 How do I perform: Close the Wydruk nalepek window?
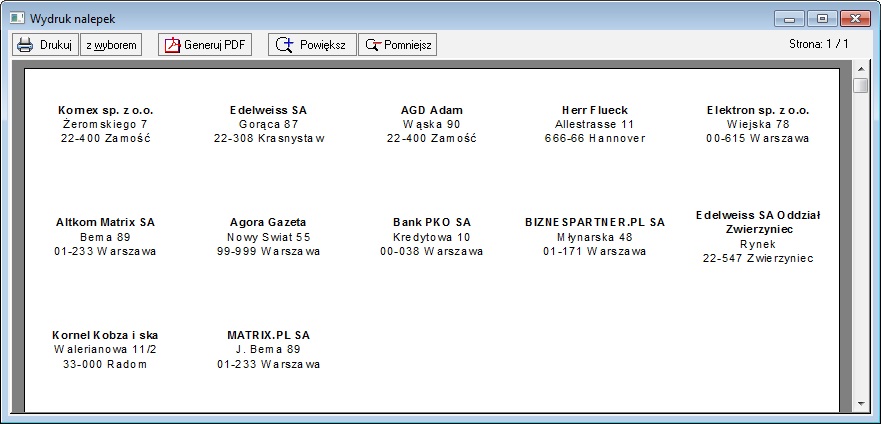855,19
